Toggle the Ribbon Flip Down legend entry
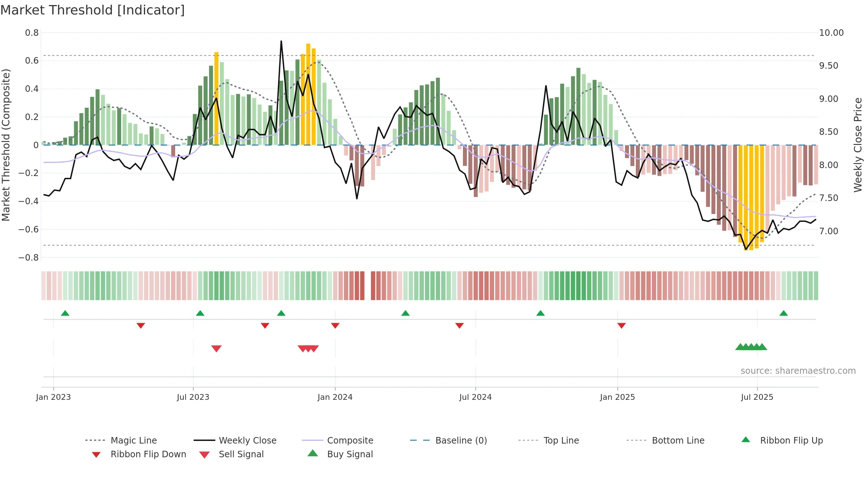 coord(139,454)
